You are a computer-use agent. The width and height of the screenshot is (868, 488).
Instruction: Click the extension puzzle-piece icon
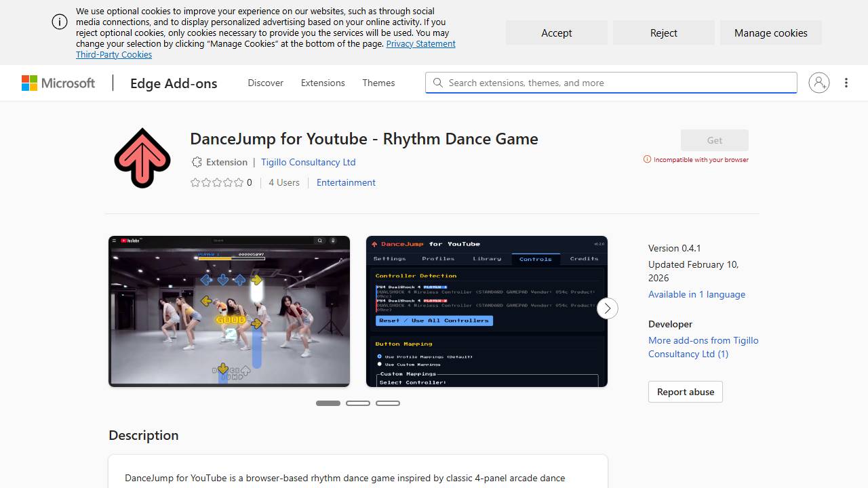[197, 162]
